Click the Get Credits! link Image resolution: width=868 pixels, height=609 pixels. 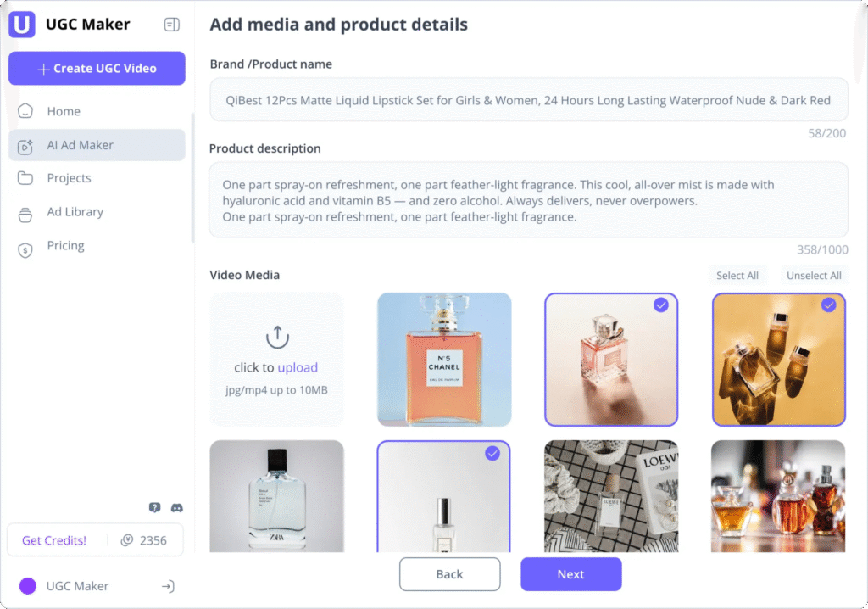(x=54, y=540)
